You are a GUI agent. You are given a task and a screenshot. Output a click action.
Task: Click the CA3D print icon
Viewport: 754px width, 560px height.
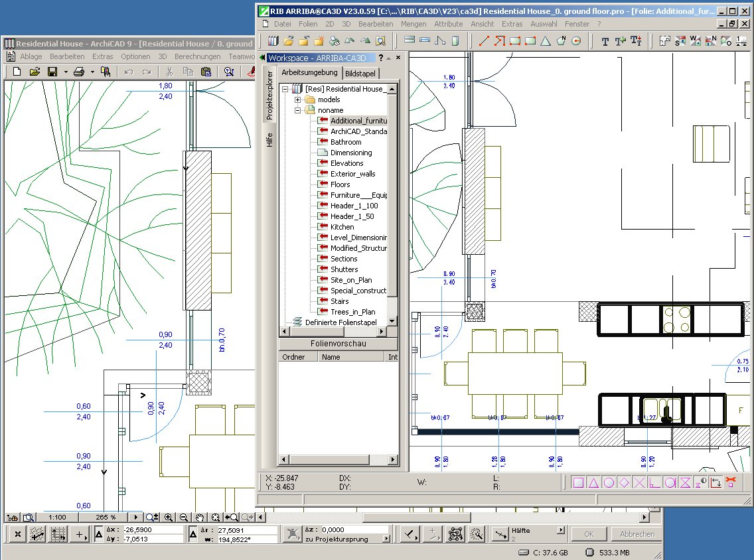(x=335, y=41)
